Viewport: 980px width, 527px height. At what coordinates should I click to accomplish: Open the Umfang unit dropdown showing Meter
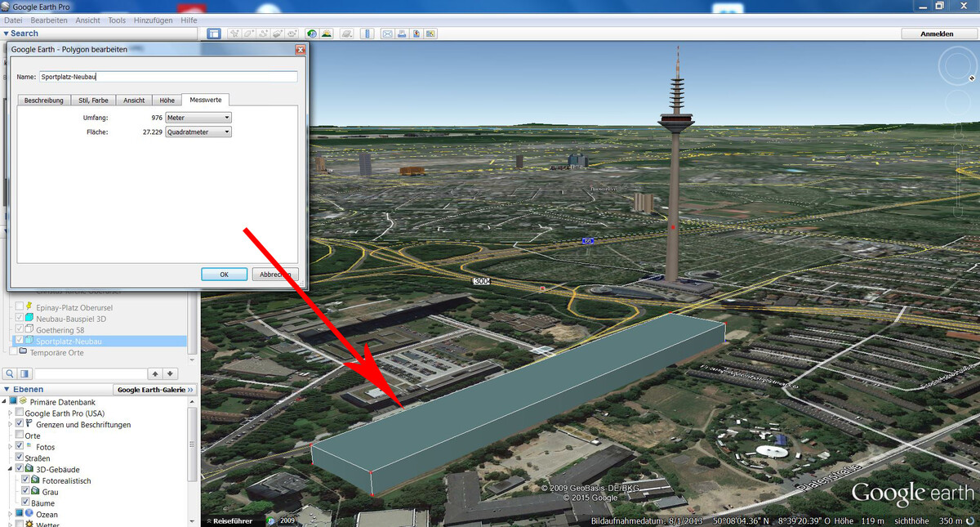pyautogui.click(x=198, y=118)
